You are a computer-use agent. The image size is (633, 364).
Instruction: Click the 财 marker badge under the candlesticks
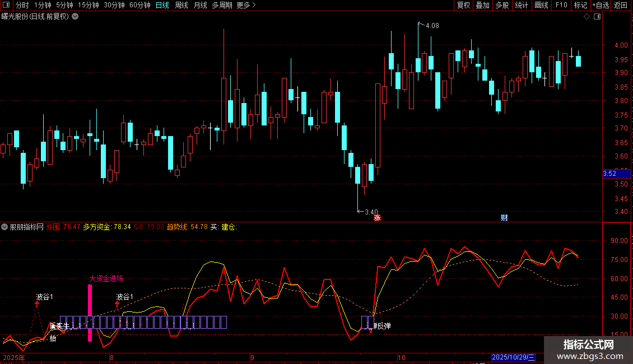pyautogui.click(x=504, y=217)
